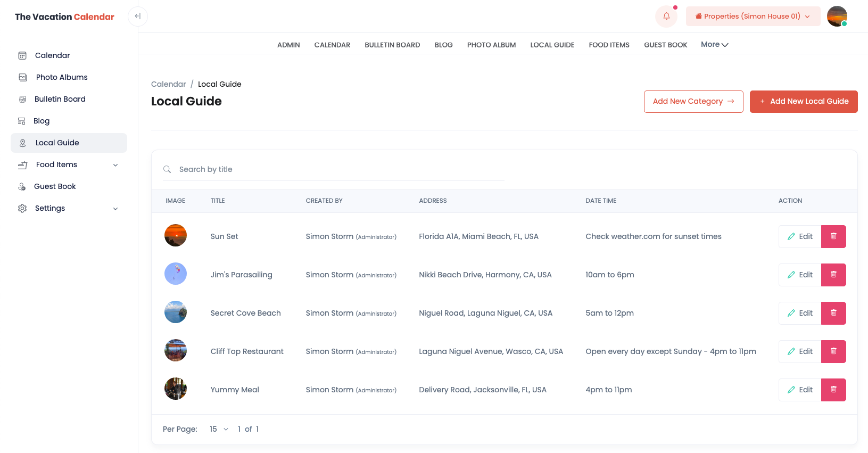Click the notification bell icon
The width and height of the screenshot is (868, 453).
(x=666, y=17)
